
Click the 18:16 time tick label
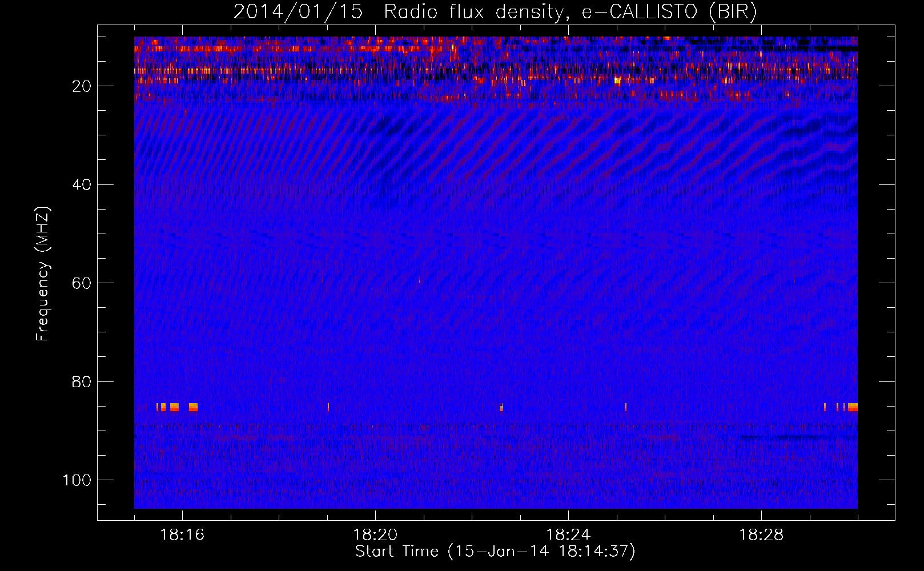point(182,535)
